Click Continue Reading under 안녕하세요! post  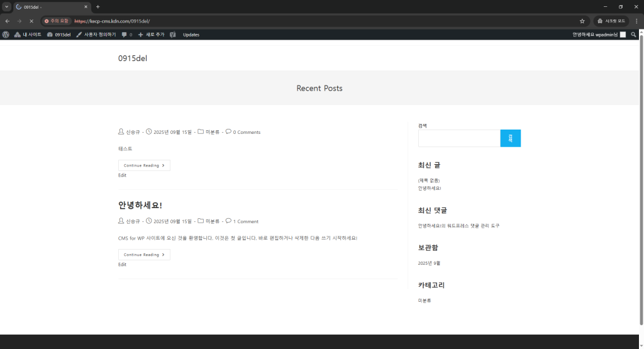[144, 255]
